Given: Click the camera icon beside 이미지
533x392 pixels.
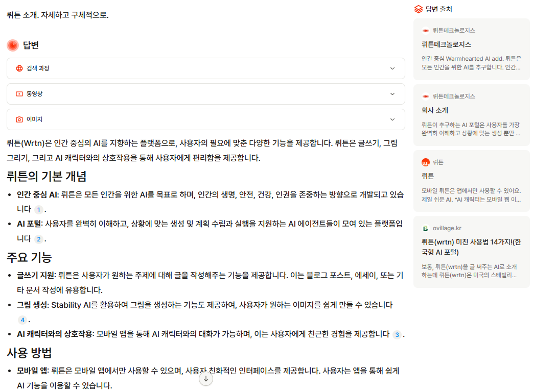Looking at the screenshot, I should coord(19,119).
